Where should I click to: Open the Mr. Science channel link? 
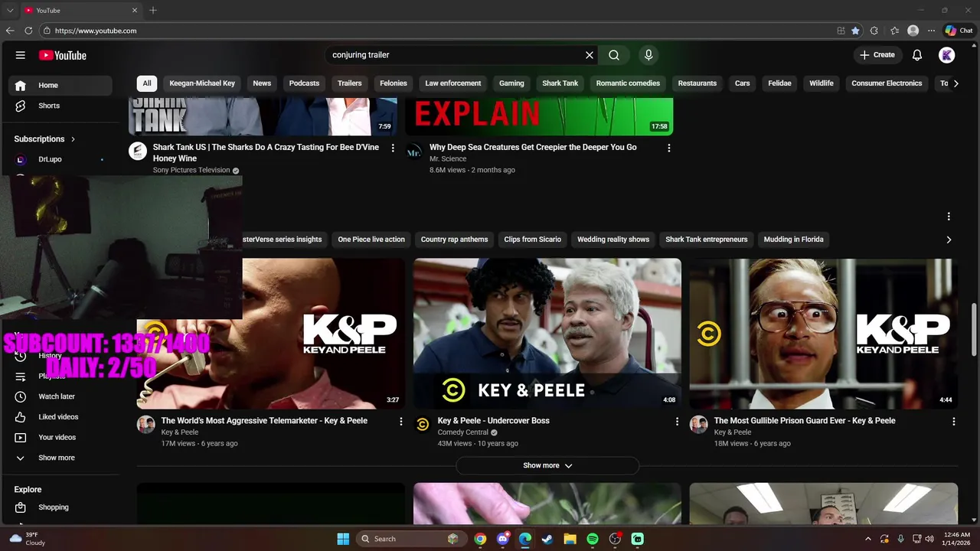(448, 158)
